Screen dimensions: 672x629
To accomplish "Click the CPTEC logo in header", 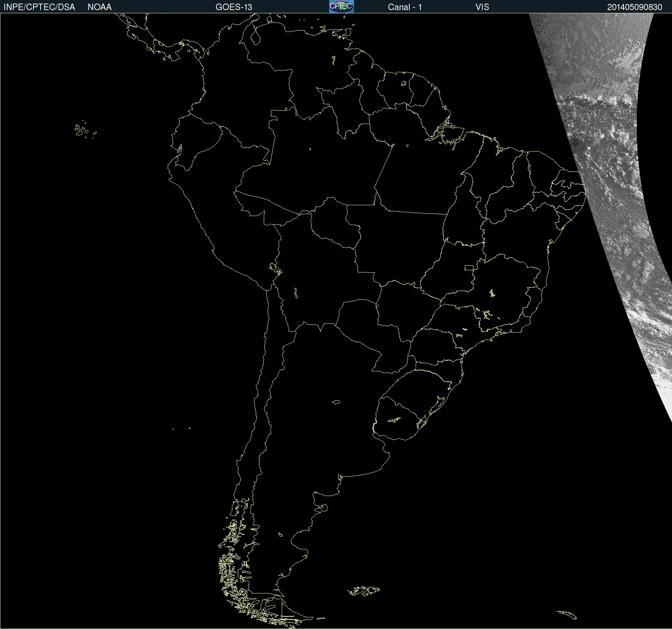I will click(x=341, y=6).
